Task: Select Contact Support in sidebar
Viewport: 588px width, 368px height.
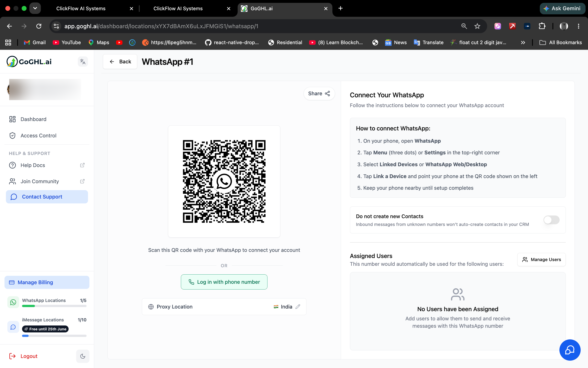Action: click(x=47, y=197)
